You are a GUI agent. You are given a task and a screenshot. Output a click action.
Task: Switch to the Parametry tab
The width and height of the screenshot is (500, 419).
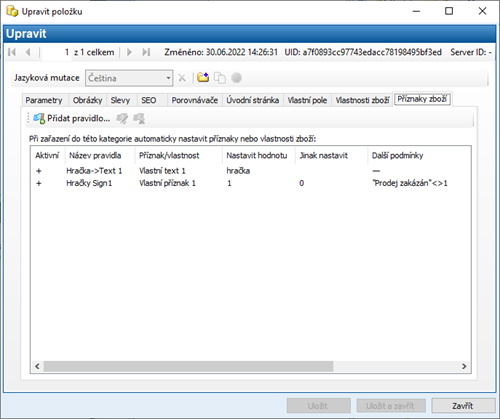(x=44, y=100)
